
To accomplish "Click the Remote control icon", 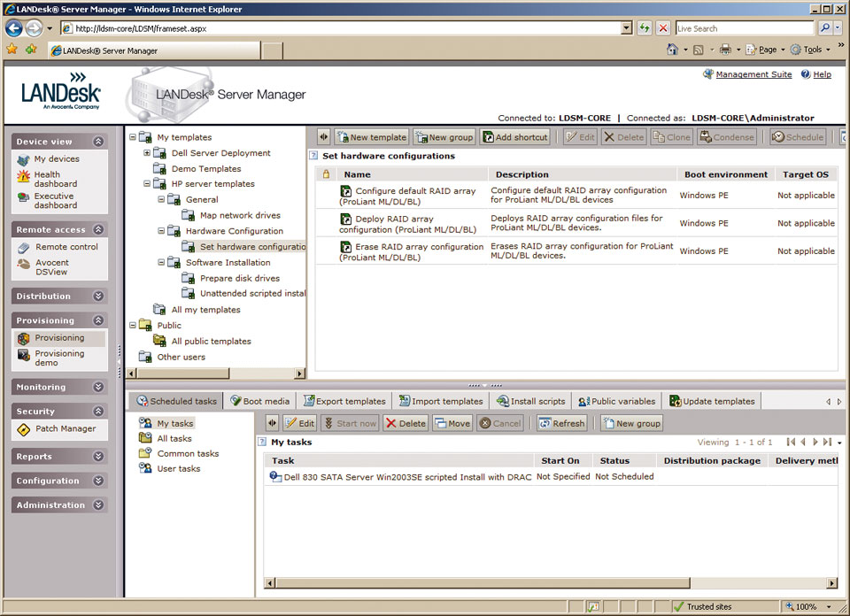I will click(24, 248).
